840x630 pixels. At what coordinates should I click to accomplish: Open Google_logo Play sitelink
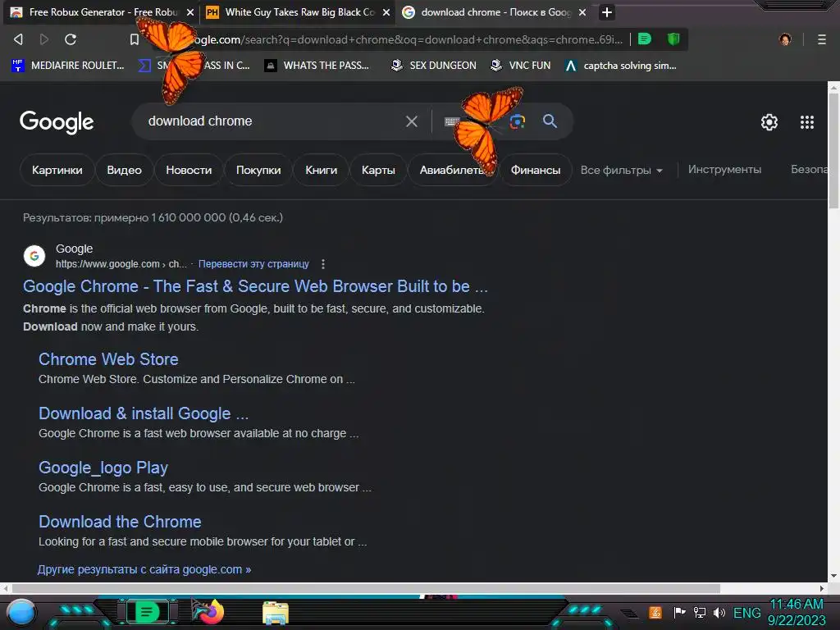(103, 468)
